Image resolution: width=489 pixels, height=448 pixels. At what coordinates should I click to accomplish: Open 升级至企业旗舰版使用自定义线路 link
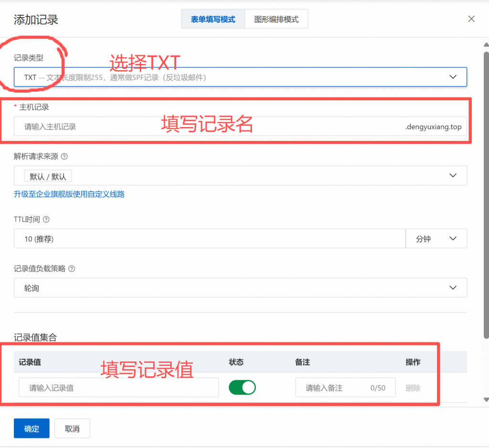pos(69,194)
